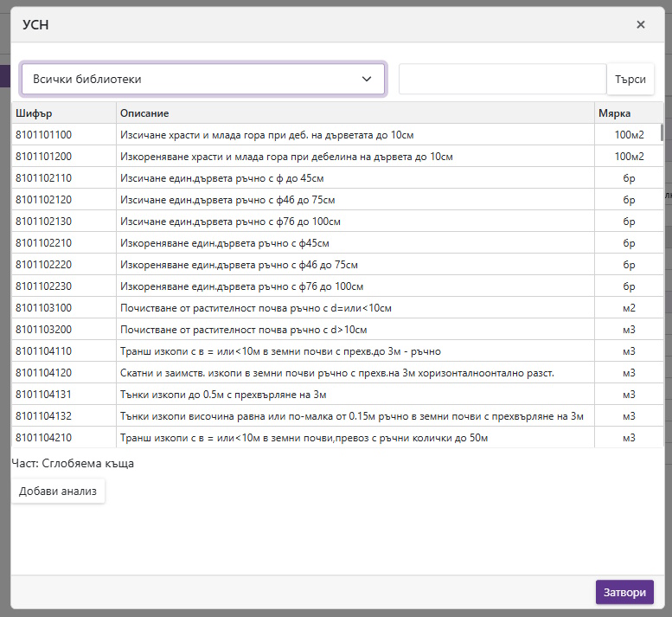Select row 8101104120 Скатни и заимств. изкопи

(336, 373)
